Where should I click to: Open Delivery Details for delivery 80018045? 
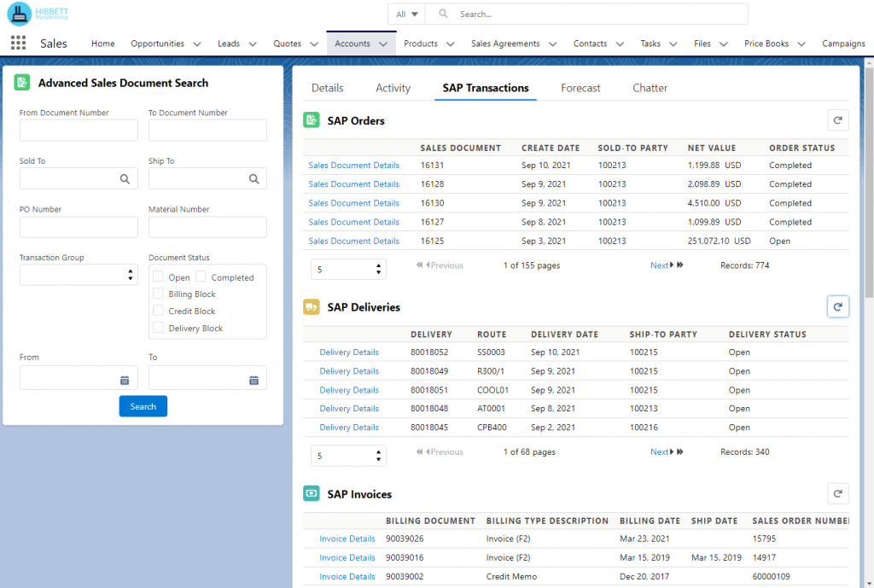[x=349, y=428]
